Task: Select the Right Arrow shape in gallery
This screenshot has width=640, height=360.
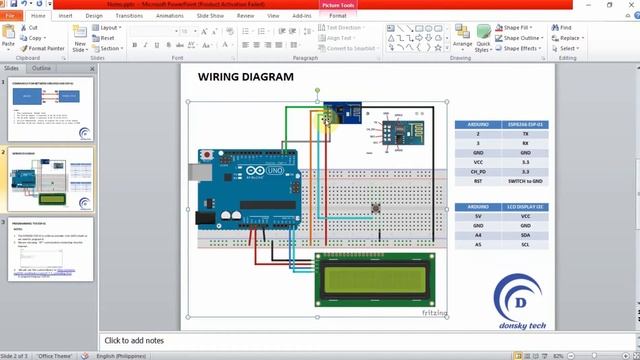Action: pyautogui.click(x=419, y=38)
